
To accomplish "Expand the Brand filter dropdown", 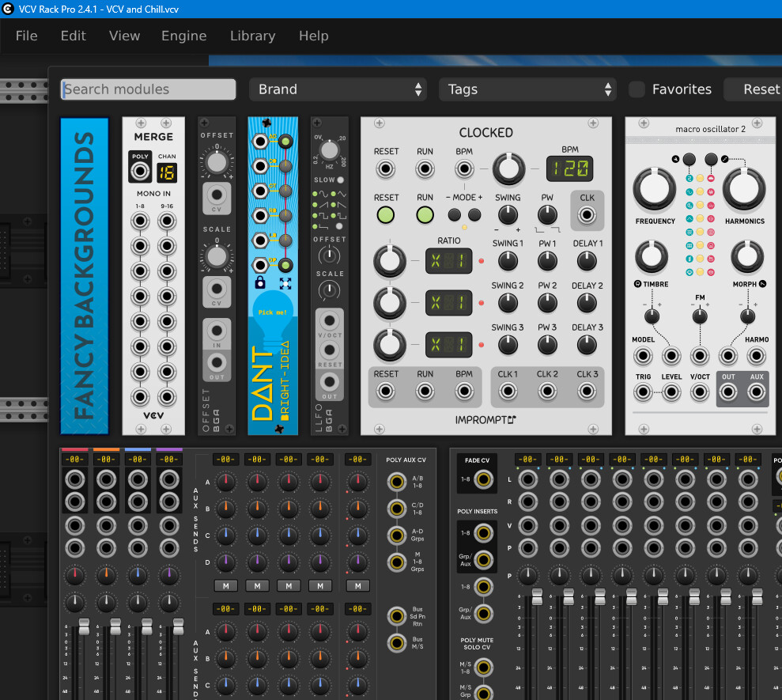I will pyautogui.click(x=338, y=89).
